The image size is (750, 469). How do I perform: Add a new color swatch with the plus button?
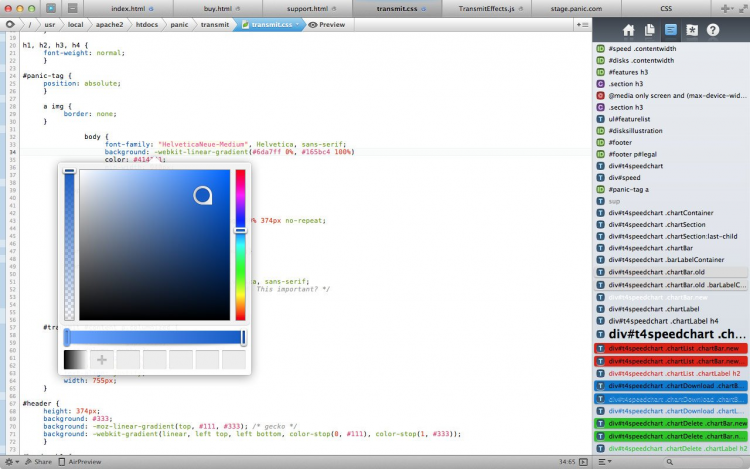click(101, 359)
